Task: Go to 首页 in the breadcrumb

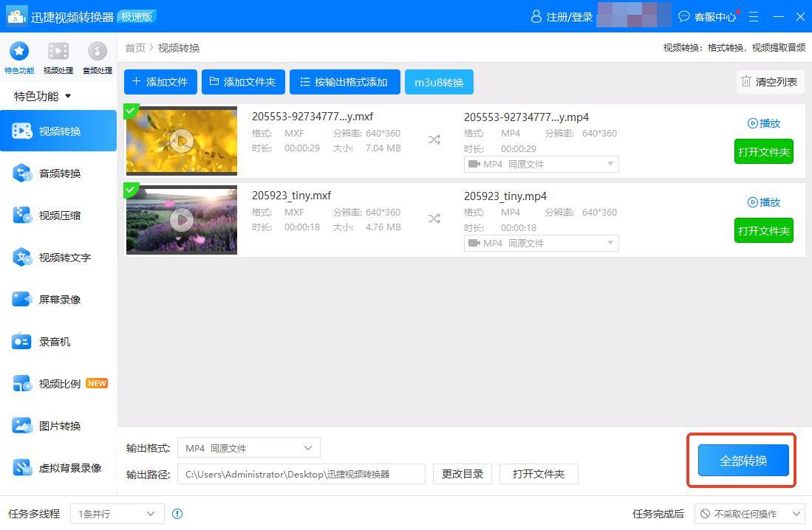Action: (134, 48)
